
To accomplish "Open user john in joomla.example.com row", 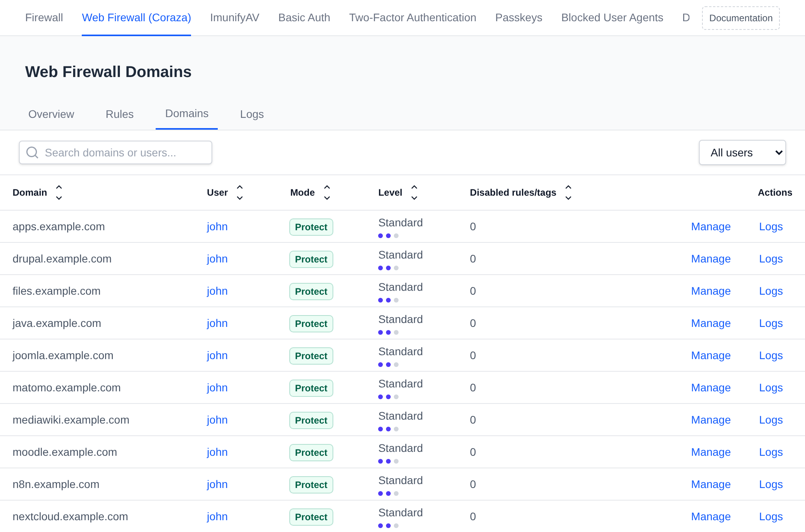I will pyautogui.click(x=217, y=356).
